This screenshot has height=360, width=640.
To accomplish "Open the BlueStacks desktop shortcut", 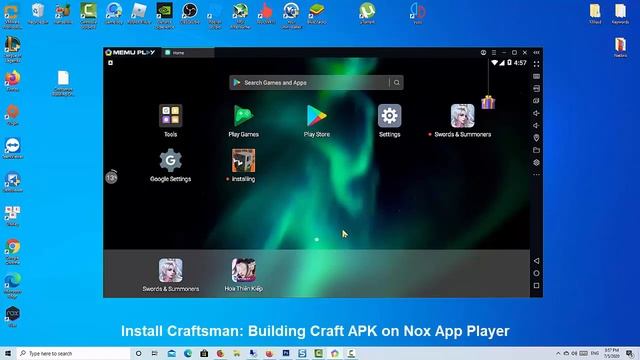I will (x=317, y=13).
